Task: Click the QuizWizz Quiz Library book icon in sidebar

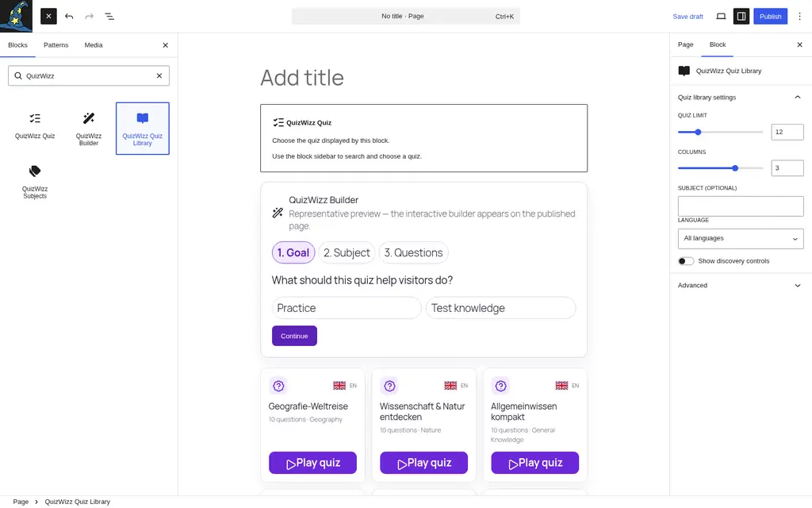Action: click(684, 71)
